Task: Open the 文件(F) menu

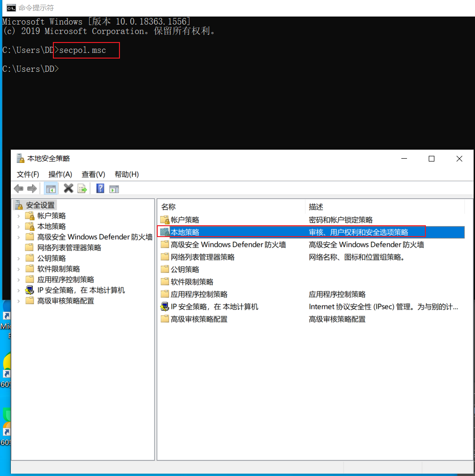Action: pos(28,175)
